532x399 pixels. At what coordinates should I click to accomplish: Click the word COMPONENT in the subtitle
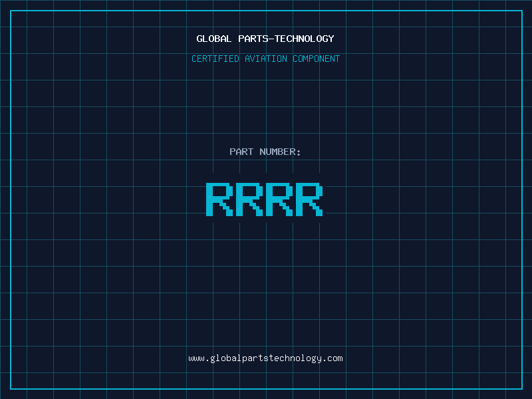coord(317,59)
